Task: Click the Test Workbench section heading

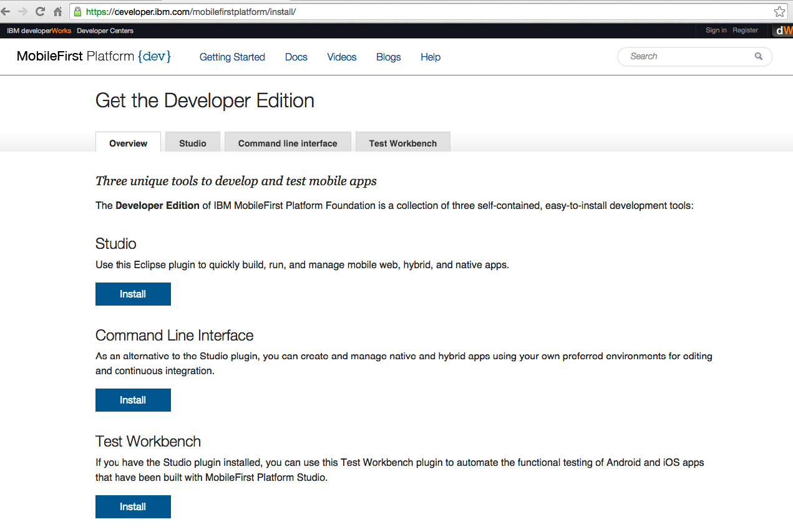Action: (x=148, y=442)
